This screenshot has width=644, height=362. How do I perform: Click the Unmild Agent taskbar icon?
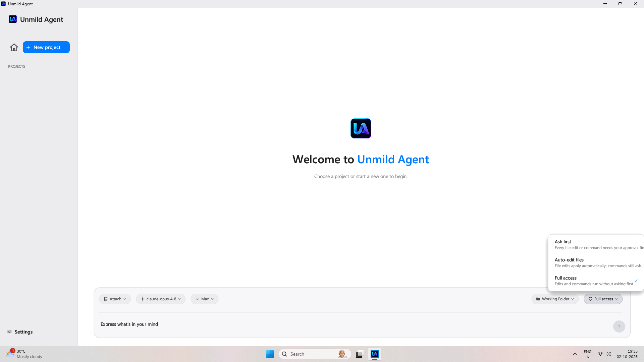point(375,354)
